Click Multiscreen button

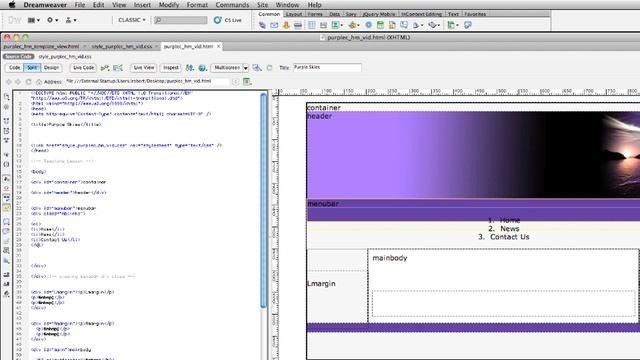[x=227, y=68]
